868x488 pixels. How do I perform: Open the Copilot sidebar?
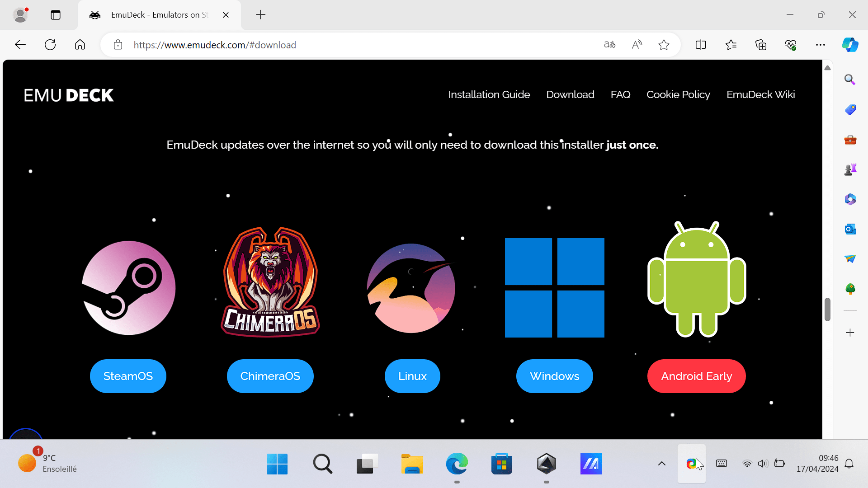850,45
